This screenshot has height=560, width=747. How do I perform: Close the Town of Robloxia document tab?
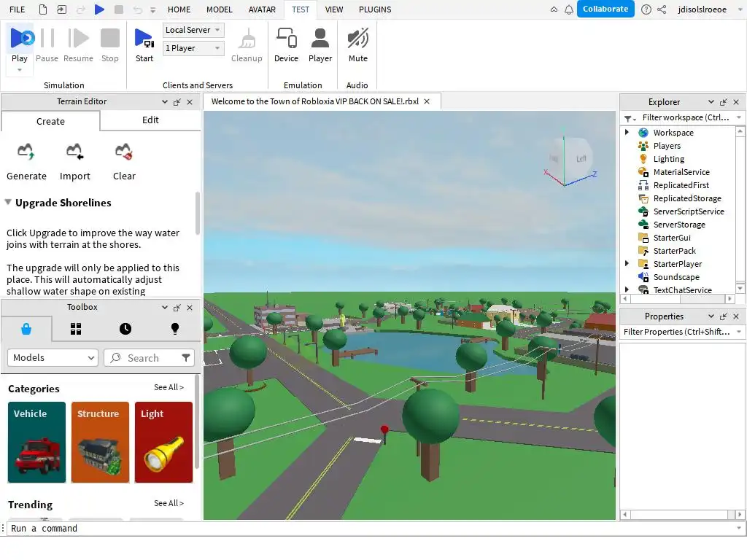click(x=427, y=101)
